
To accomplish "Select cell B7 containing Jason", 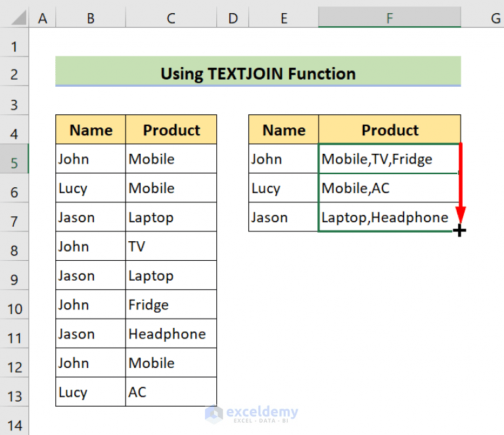I will [x=91, y=217].
